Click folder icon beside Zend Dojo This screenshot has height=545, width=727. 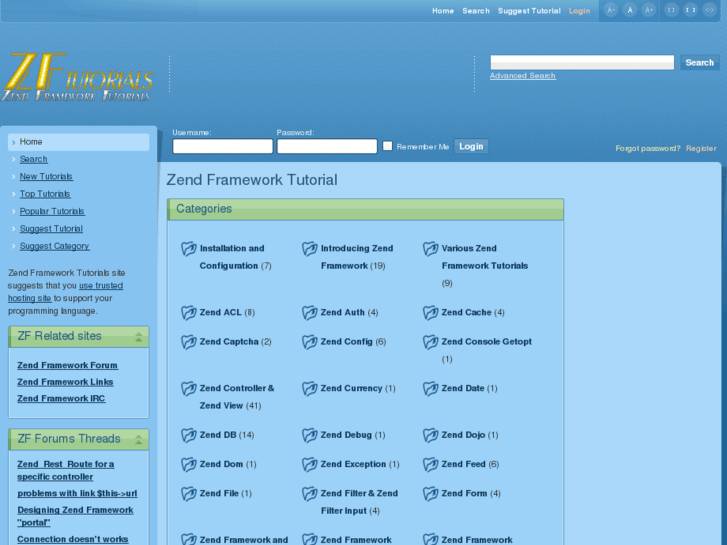click(431, 435)
